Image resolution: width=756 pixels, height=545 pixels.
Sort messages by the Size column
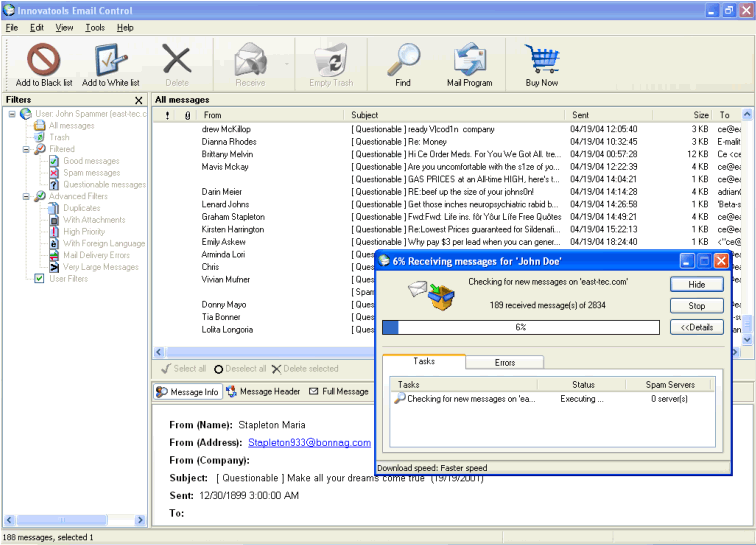[x=683, y=115]
